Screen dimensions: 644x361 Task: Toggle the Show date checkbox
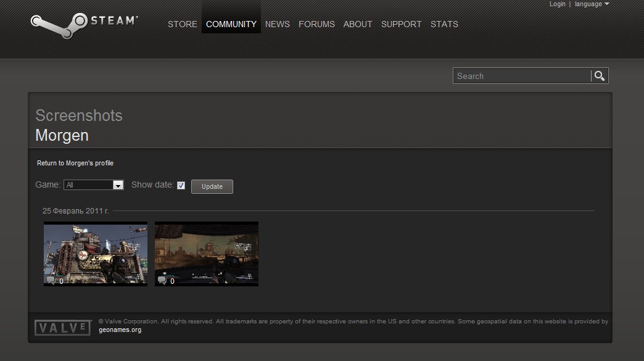181,185
